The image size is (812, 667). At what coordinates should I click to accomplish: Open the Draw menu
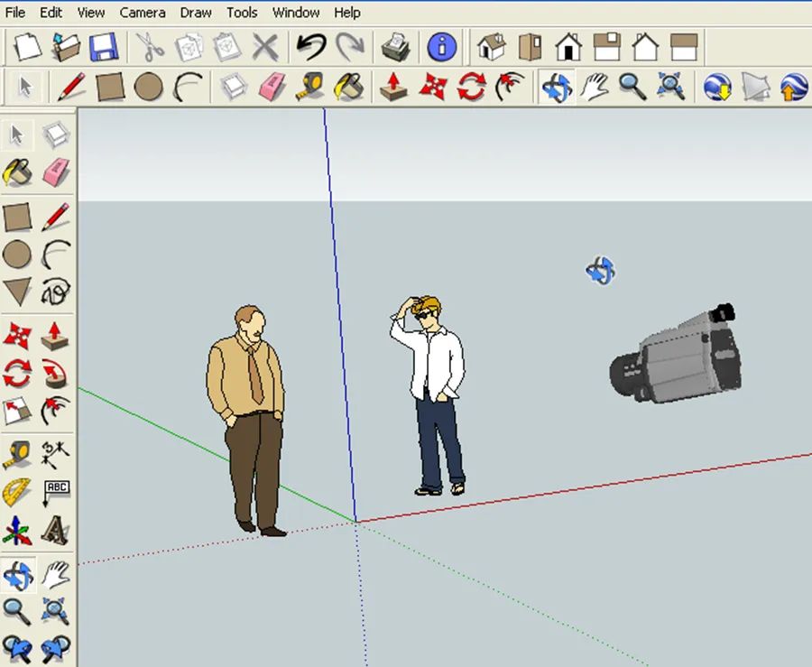(x=195, y=13)
